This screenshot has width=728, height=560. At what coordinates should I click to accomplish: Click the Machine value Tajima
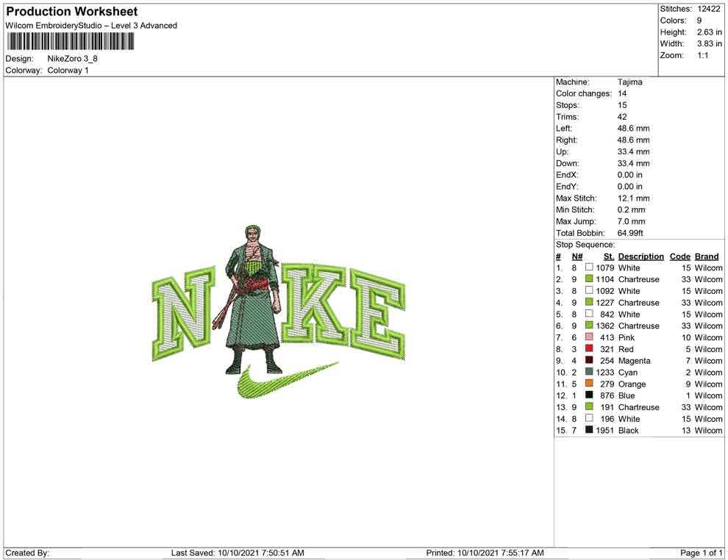[629, 82]
